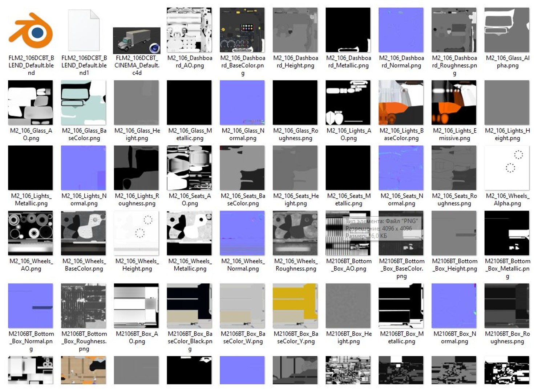The width and height of the screenshot is (534, 392).
Task: Select M2106BT_Bottom_Box_AO.png thumbnail
Action: click(x=348, y=233)
